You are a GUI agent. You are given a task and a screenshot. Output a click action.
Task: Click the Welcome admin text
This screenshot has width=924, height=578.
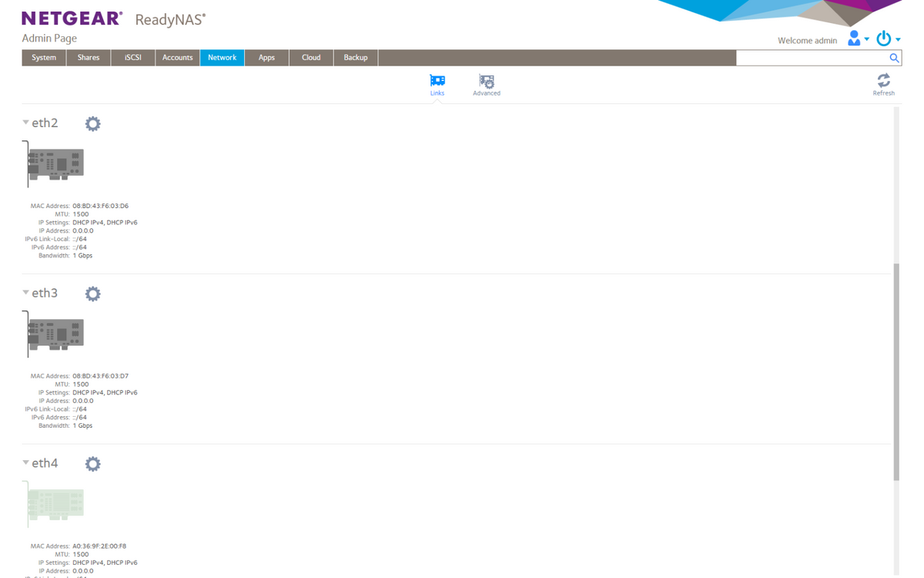[x=807, y=41]
